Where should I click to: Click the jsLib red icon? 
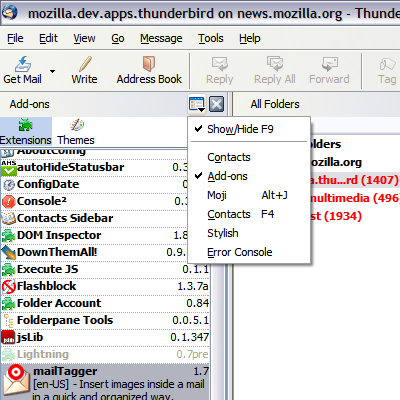pyautogui.click(x=8, y=337)
